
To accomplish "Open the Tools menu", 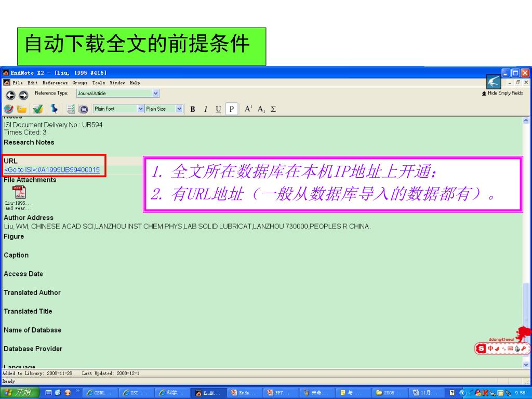I will tap(98, 83).
